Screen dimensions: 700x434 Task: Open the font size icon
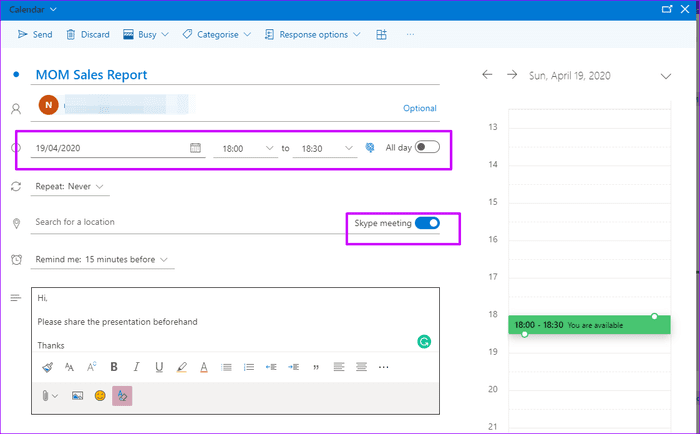69,367
